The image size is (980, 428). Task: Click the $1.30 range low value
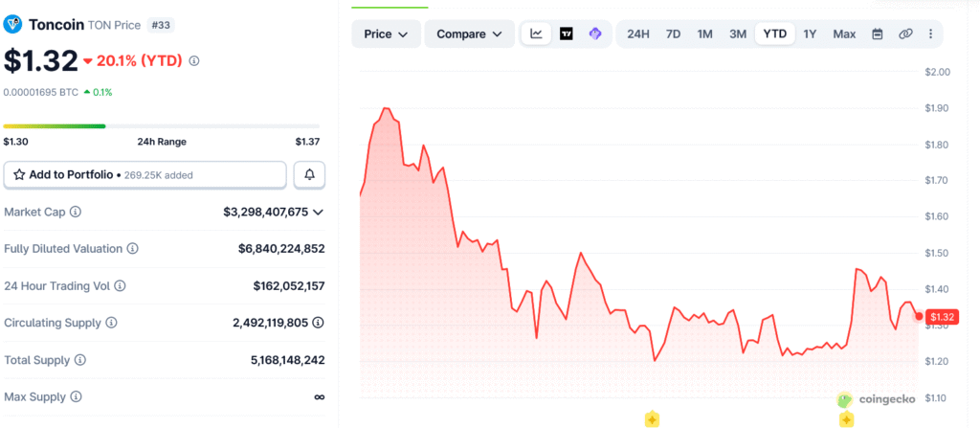15,142
